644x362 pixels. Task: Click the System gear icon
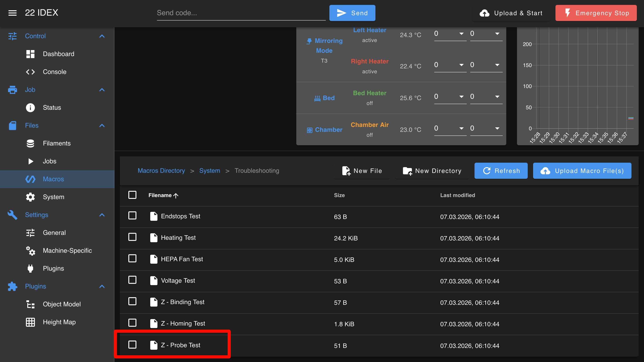click(x=30, y=197)
